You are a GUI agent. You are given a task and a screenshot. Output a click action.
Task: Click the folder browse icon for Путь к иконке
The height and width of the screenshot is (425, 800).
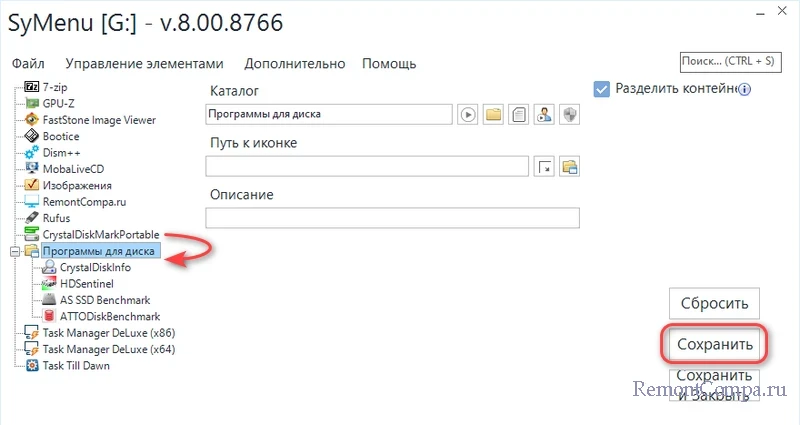click(569, 166)
